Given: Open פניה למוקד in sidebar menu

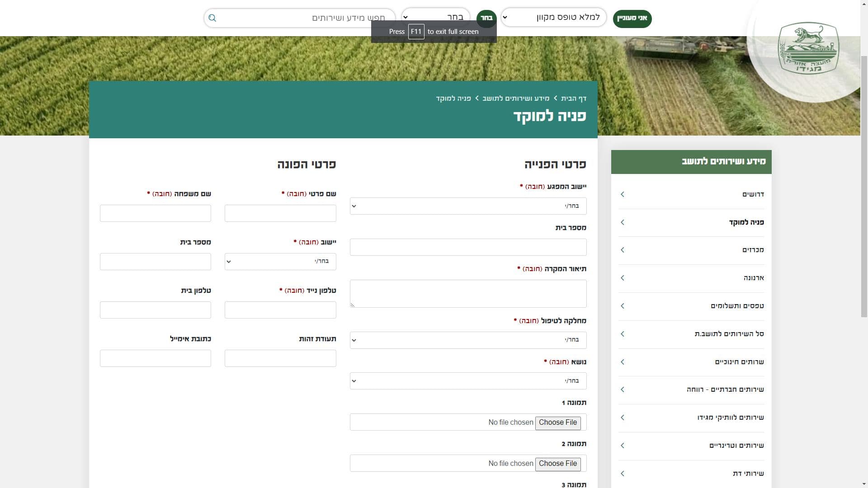Looking at the screenshot, I should [x=746, y=222].
